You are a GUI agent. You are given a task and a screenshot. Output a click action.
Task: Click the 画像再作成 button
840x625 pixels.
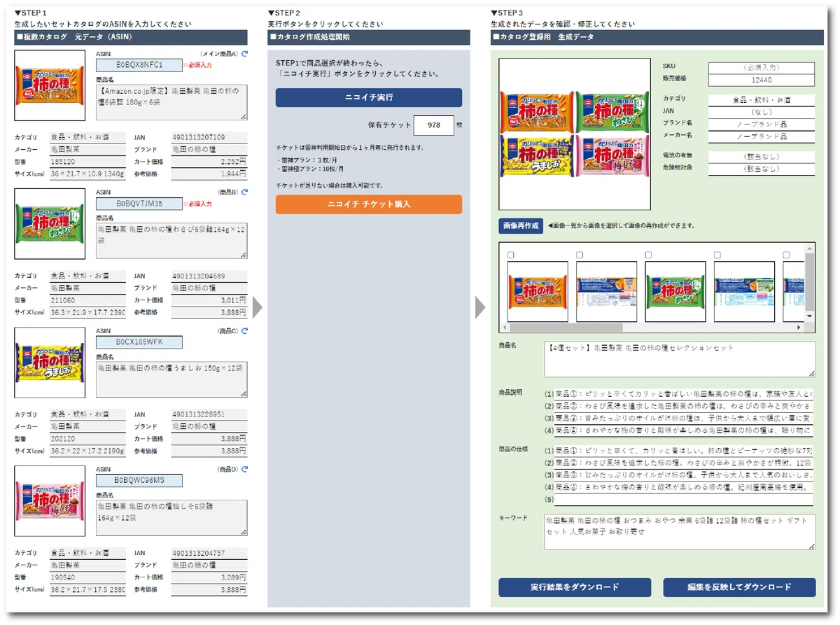tap(521, 226)
